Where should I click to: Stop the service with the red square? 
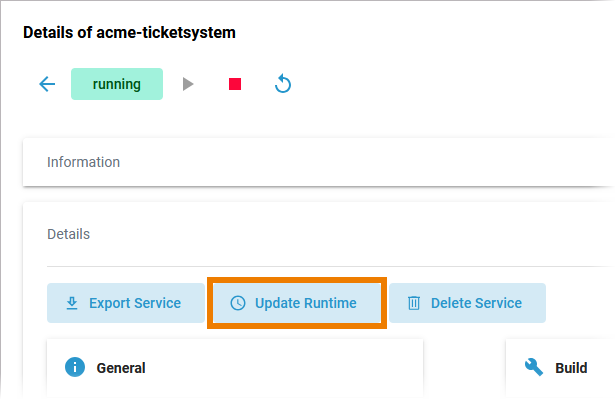[235, 84]
